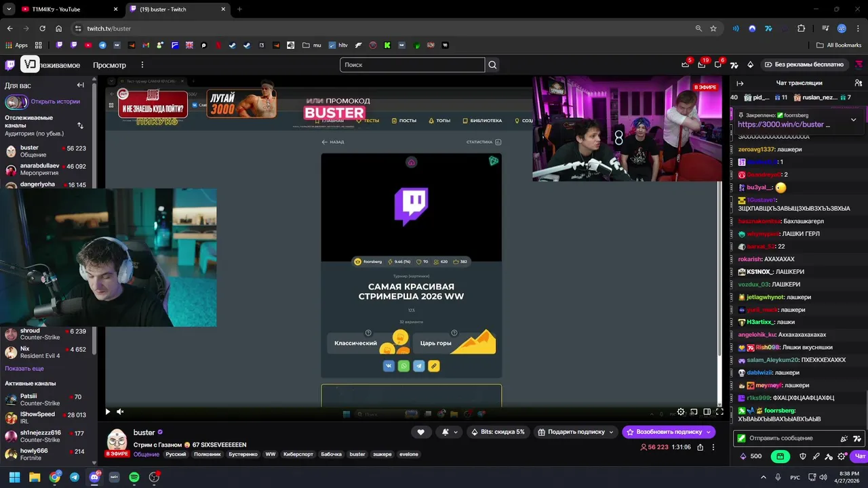Open the chat shield moderation icon
Viewport: 868px width, 488px height.
coord(803,456)
